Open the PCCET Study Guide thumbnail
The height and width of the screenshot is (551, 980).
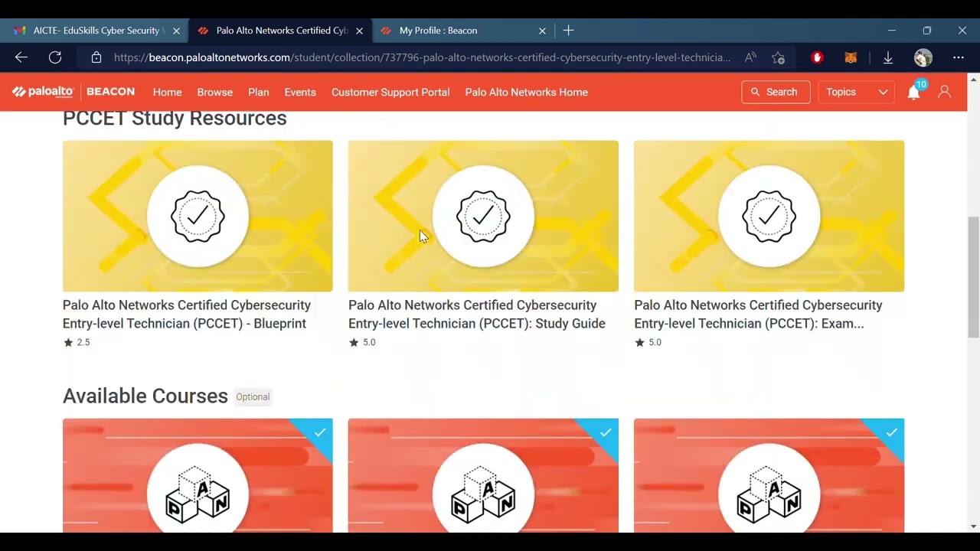pos(483,216)
